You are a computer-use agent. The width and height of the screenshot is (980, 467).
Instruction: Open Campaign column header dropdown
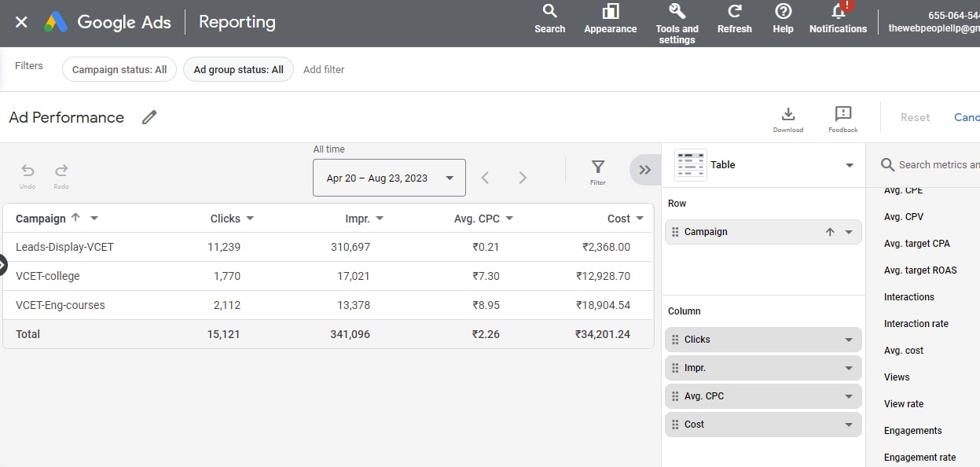point(94,219)
